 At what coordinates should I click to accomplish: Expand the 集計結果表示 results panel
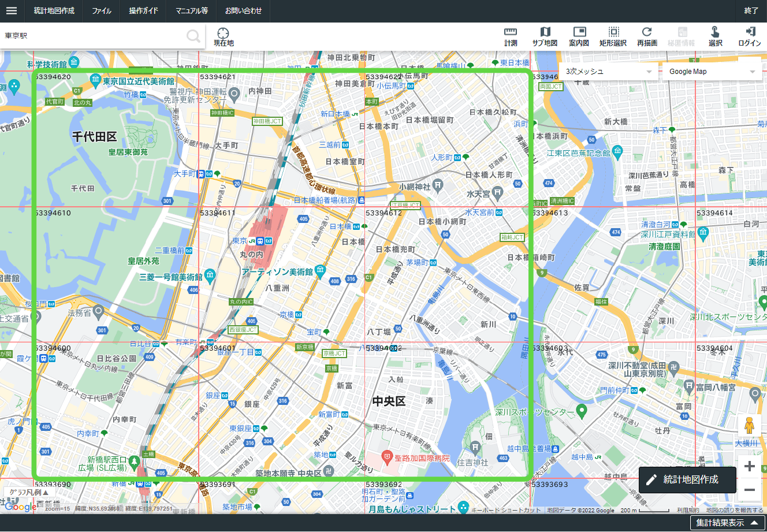click(726, 523)
